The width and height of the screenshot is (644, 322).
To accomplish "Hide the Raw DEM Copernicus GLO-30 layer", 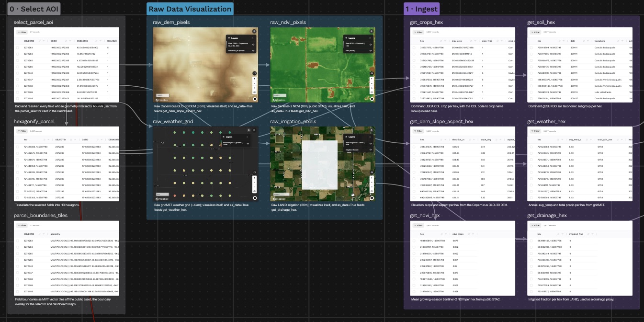I will (253, 45).
